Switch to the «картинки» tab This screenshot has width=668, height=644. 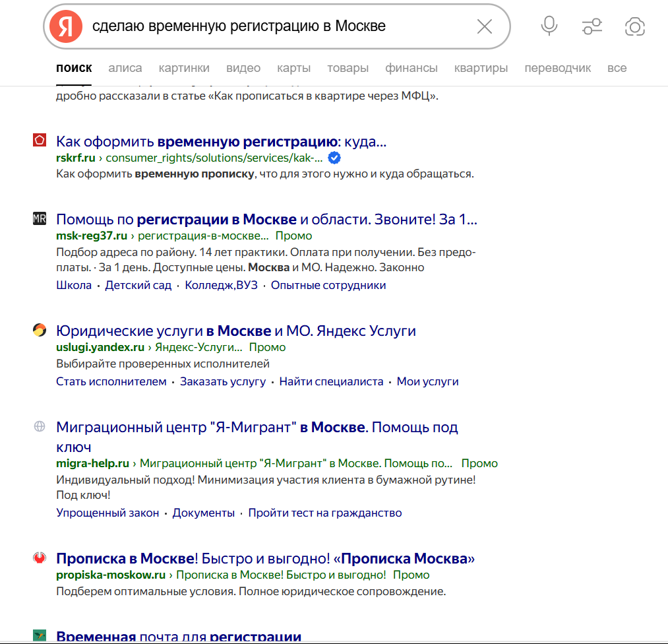[184, 68]
